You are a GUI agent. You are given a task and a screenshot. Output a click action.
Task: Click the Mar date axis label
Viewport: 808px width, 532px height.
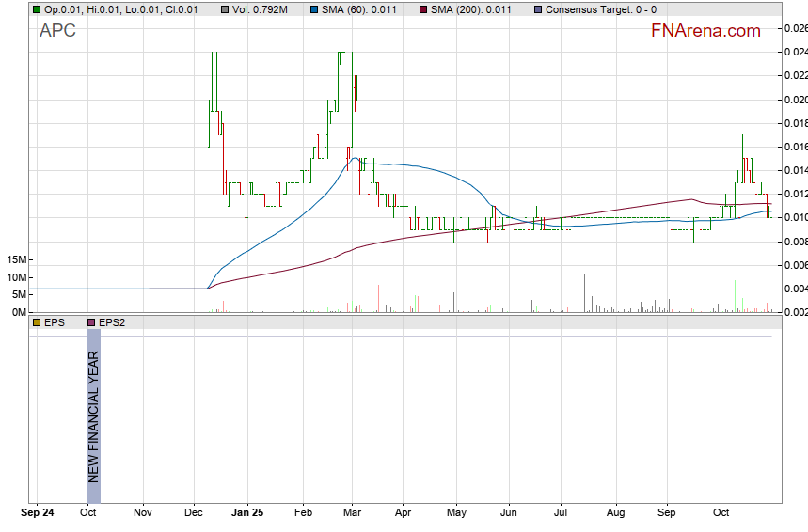[x=353, y=514]
